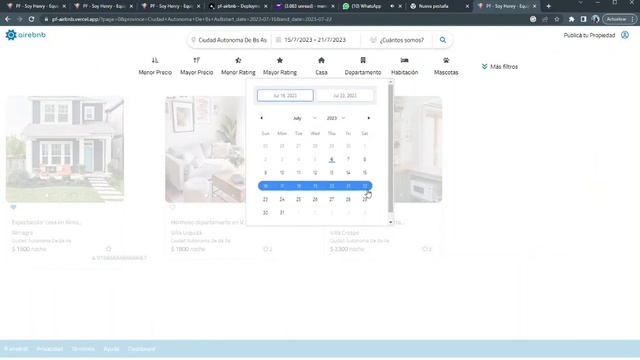The height and width of the screenshot is (360, 640).
Task: Click the browser back arrow
Action: 8,19
